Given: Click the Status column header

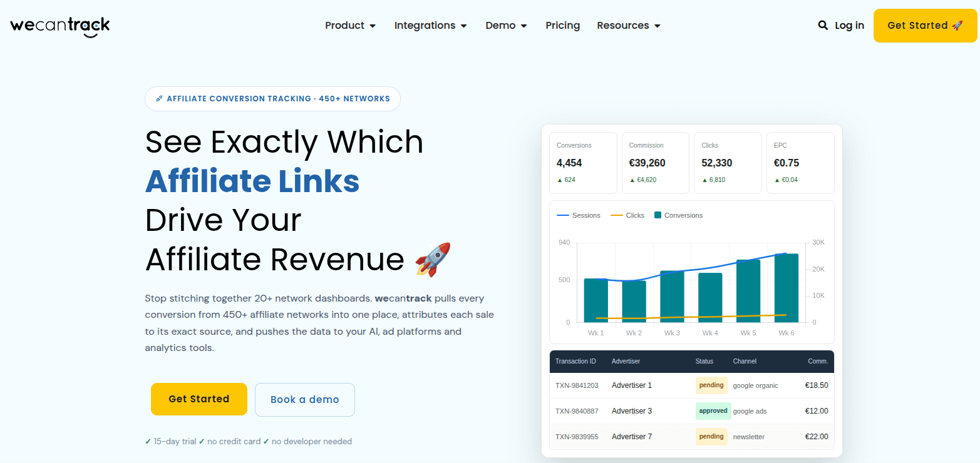Looking at the screenshot, I should pyautogui.click(x=704, y=361).
